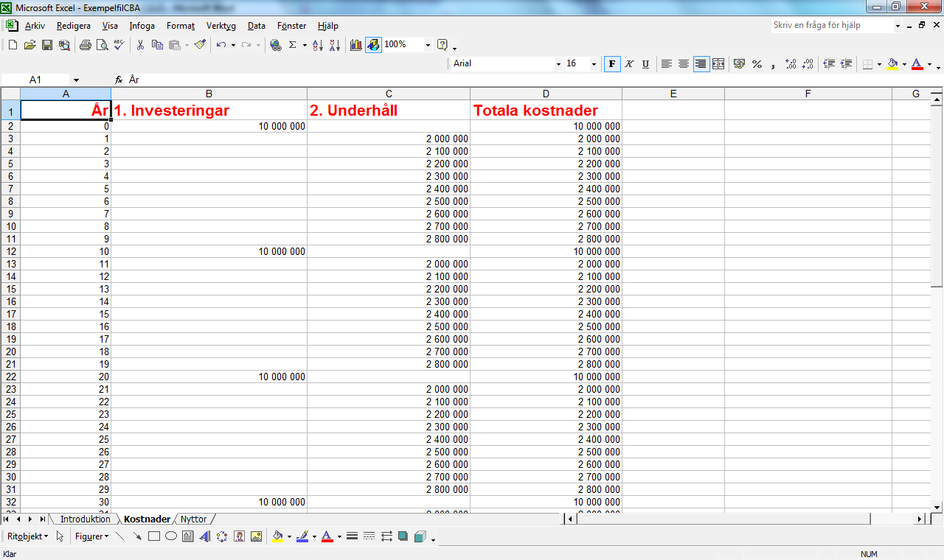
Task: Click the insert function fx button
Action: coord(119,80)
